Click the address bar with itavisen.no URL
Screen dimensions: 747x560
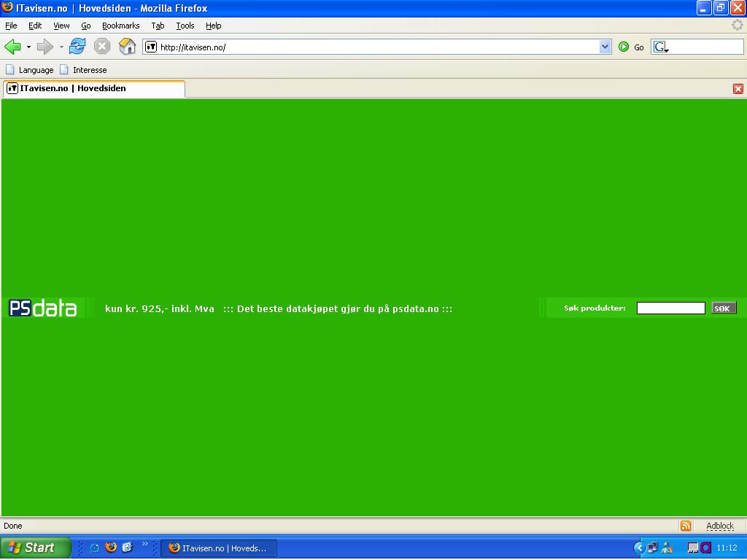pyautogui.click(x=376, y=47)
